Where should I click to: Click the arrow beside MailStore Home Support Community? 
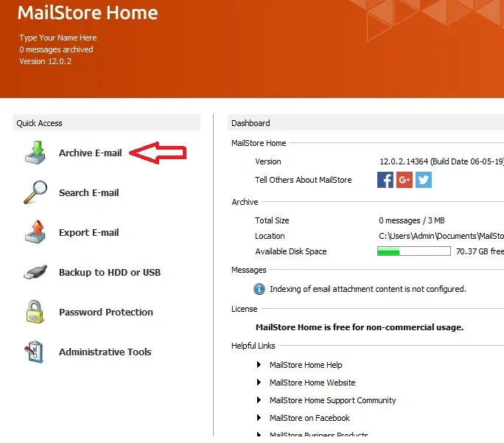tap(259, 400)
